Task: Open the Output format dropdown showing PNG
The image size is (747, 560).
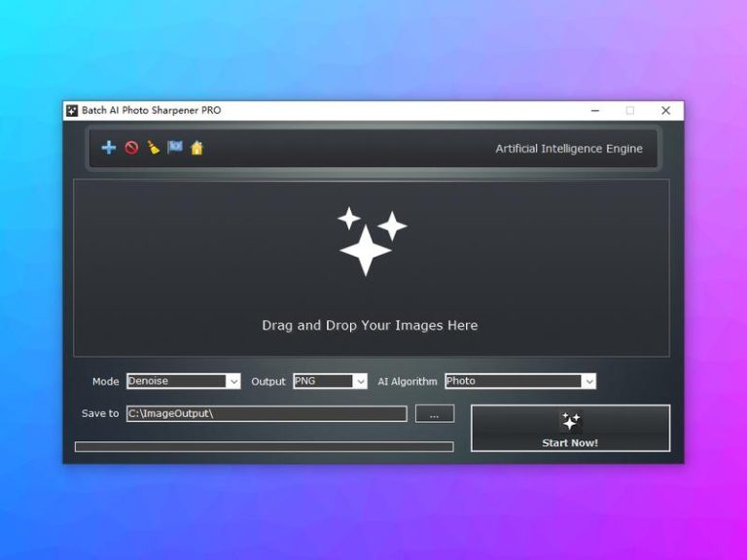Action: 330,381
